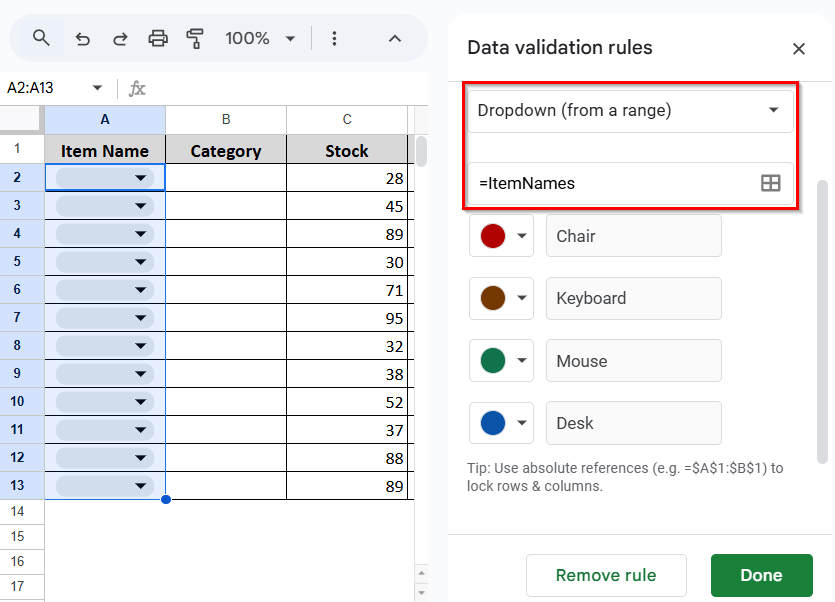The image size is (835, 602).
Task: Click the sheet scroll down arrow
Action: pos(421,592)
